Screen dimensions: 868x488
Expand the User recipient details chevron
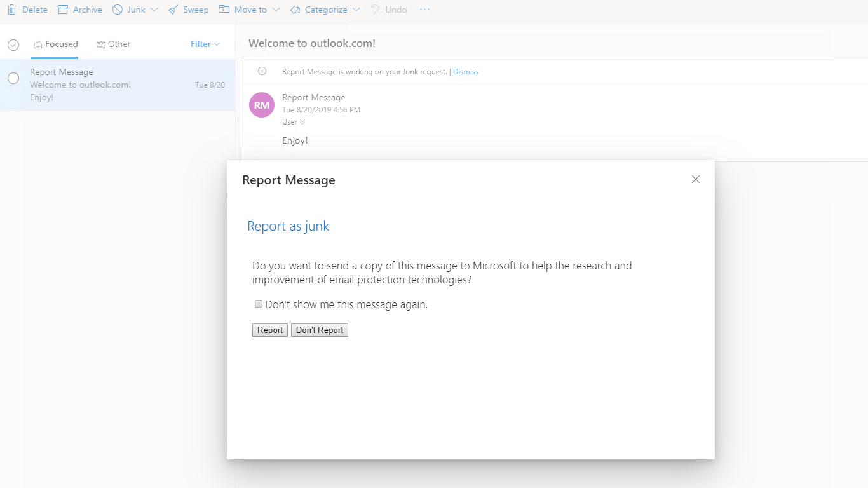[302, 122]
